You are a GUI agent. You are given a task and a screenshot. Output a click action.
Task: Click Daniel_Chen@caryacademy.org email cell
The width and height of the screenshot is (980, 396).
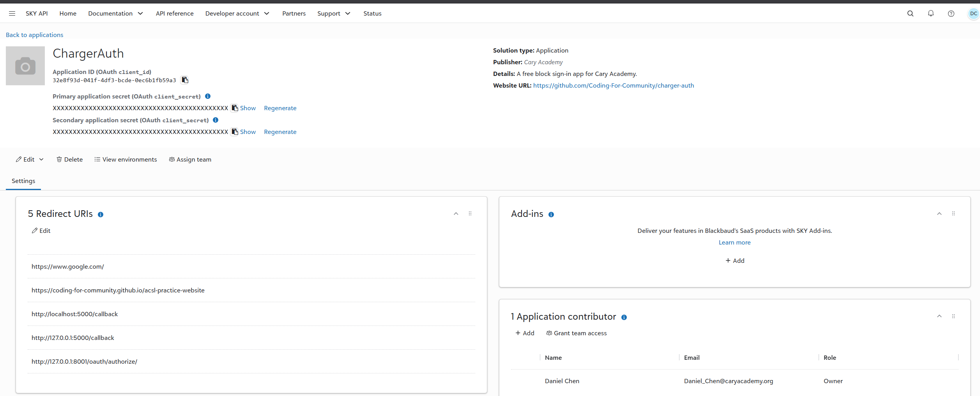(x=728, y=381)
